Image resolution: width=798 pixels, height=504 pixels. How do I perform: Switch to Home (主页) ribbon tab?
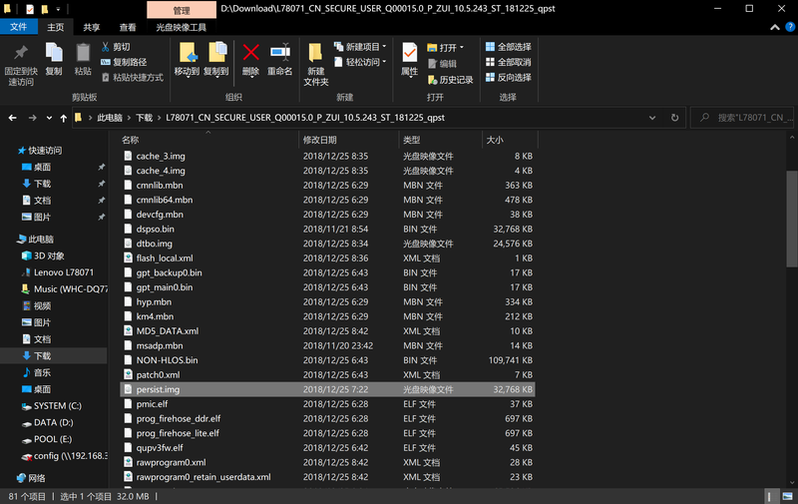tap(55, 27)
